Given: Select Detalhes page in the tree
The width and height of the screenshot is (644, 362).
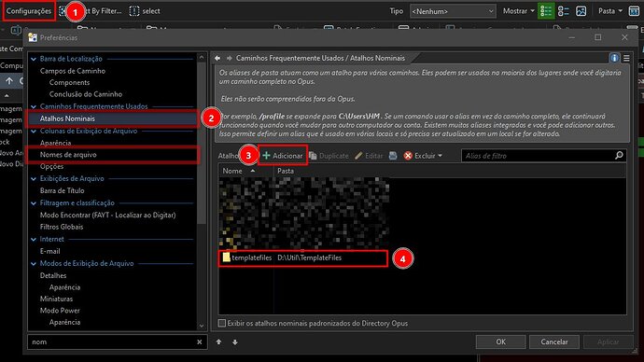Looking at the screenshot, I should click(53, 275).
